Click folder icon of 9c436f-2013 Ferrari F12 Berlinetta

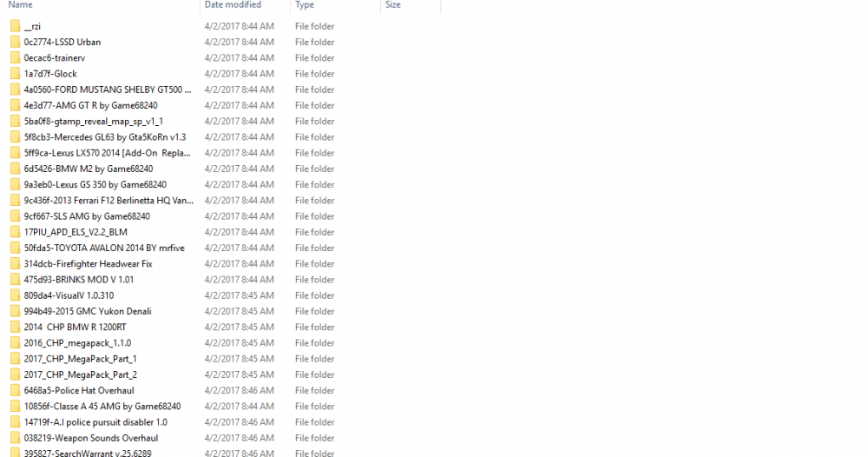(15, 201)
